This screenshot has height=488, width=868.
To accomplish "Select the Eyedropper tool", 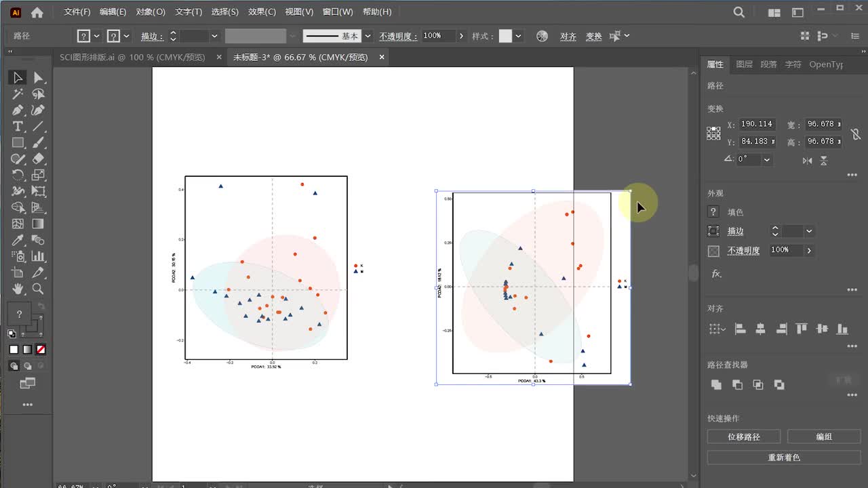I will tap(18, 241).
